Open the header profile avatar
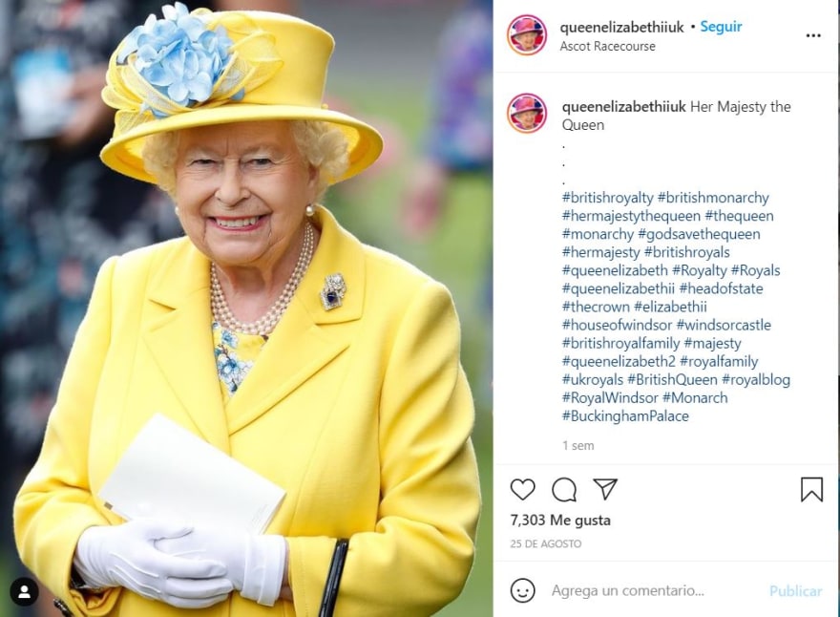Viewport: 840px width, 617px height. (x=527, y=34)
